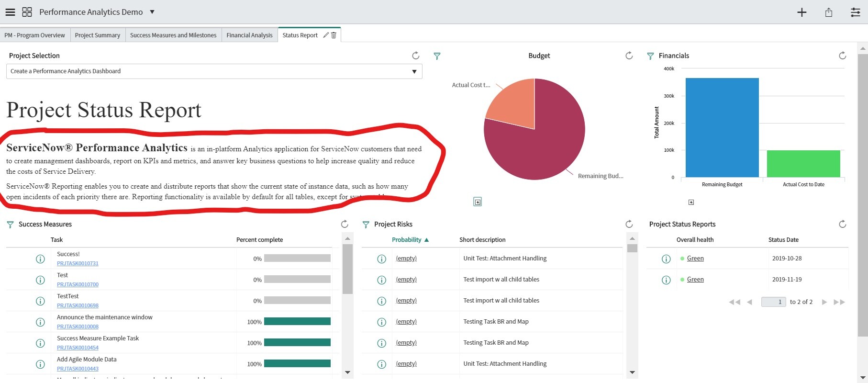Click the Success Measures scrollbar up arrow
Screen dimensions: 868x383
348,238
